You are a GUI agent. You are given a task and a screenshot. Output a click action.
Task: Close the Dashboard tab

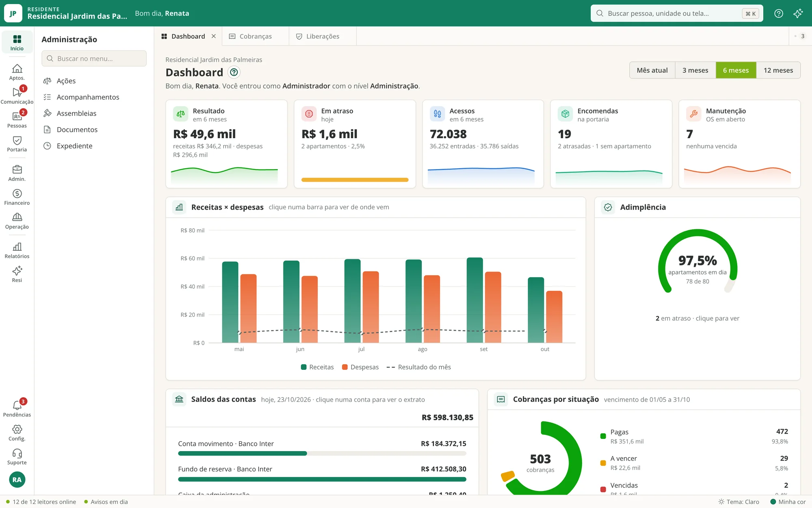pos(214,37)
